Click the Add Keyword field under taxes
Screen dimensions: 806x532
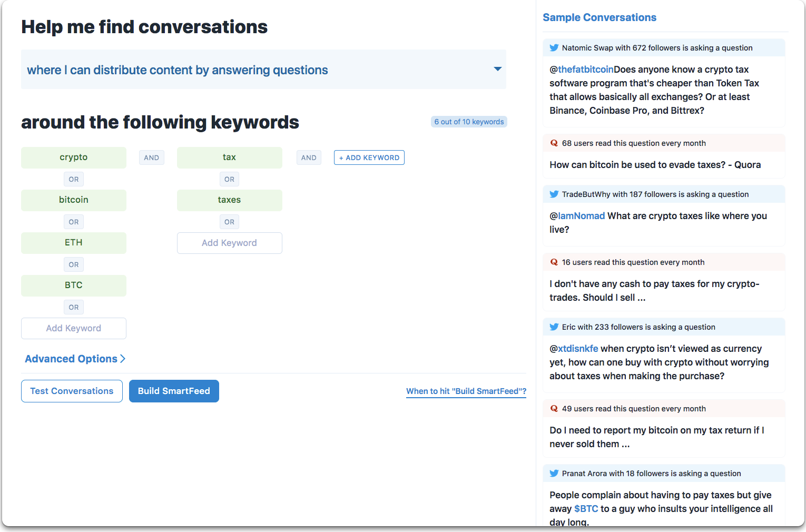click(x=230, y=243)
